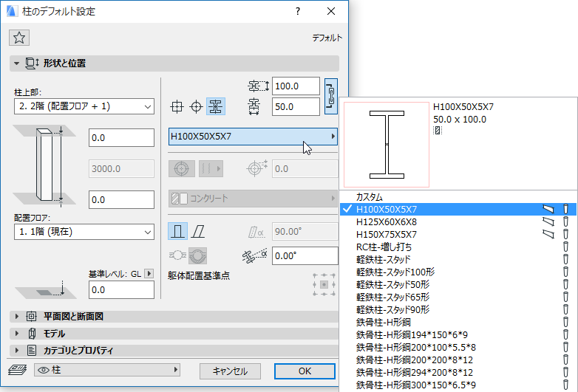Click the profile height field showing 100.0
This screenshot has height=392, width=578.
pyautogui.click(x=296, y=86)
